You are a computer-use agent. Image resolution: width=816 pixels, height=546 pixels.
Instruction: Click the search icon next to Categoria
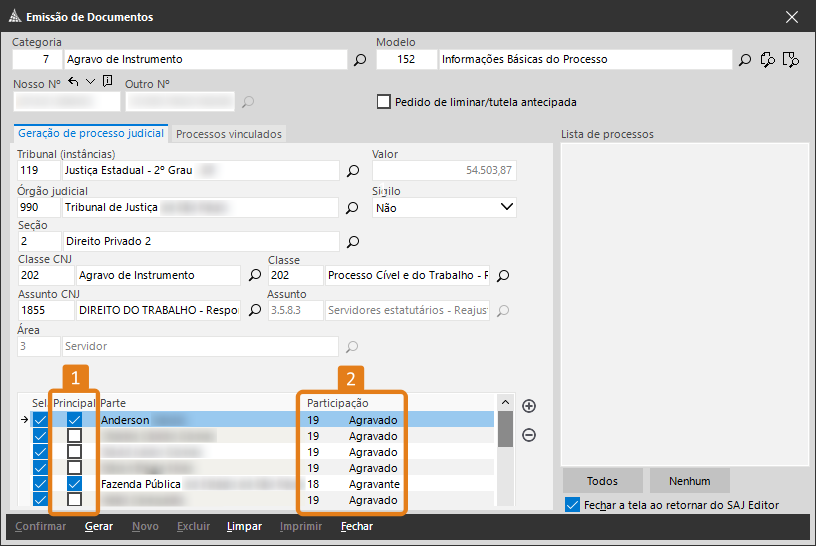[360, 60]
